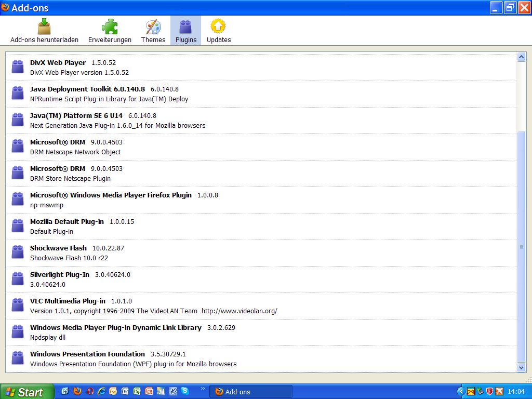Screen dimensions: 532x399
Task: Select the VLC Multimedia Plug-in name
Action: 68,301
